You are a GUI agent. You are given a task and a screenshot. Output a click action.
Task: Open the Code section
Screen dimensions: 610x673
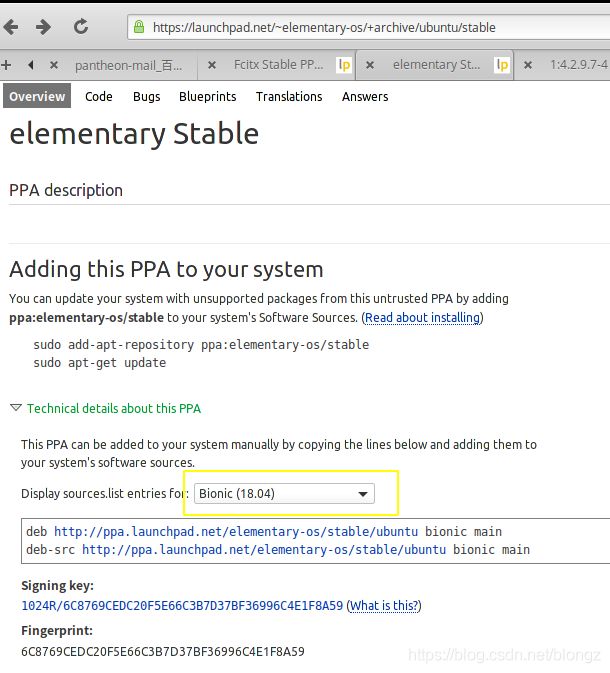point(99,97)
